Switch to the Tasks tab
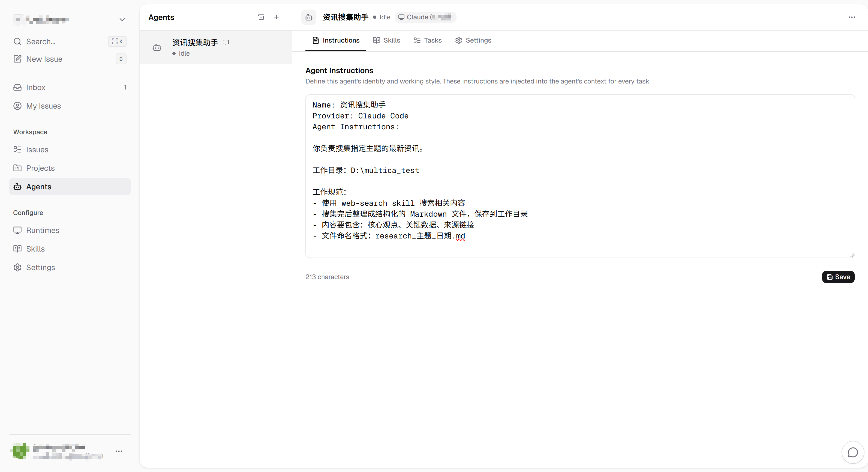The image size is (868, 472). coord(428,40)
